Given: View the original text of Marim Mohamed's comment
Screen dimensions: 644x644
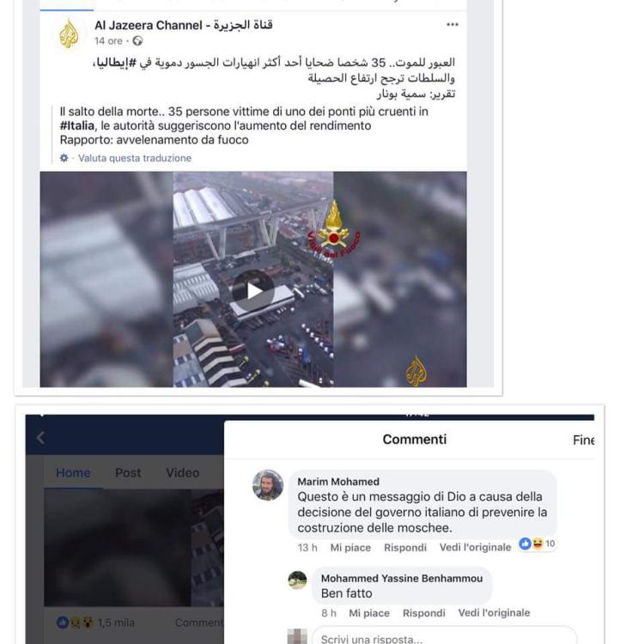Looking at the screenshot, I should coord(475,547).
